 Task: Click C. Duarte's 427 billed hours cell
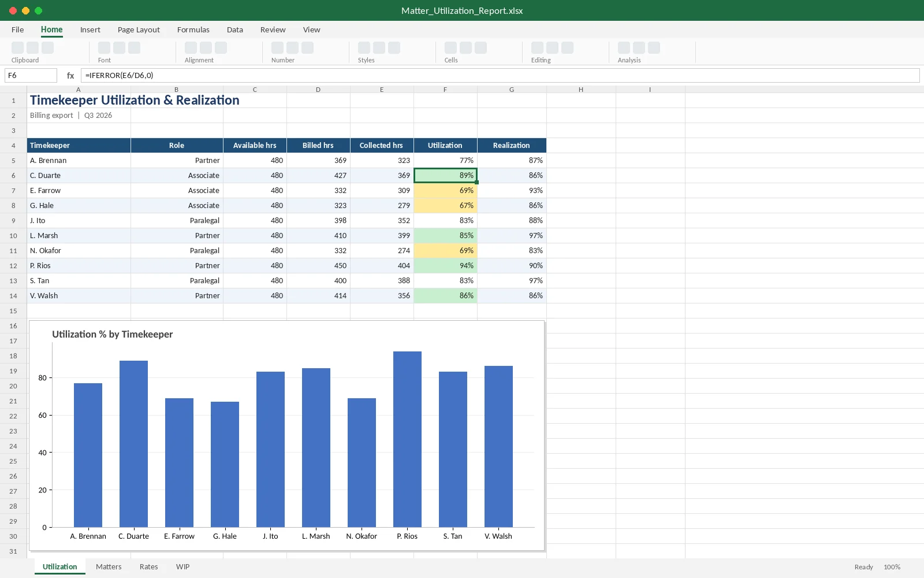pos(318,176)
